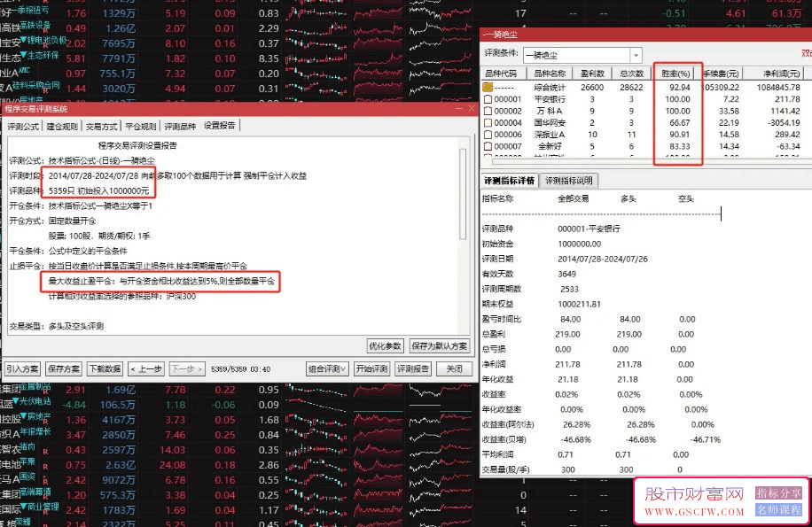Open the 评测条件 dropdown arrow
This screenshot has width=812, height=527.
tap(636, 55)
